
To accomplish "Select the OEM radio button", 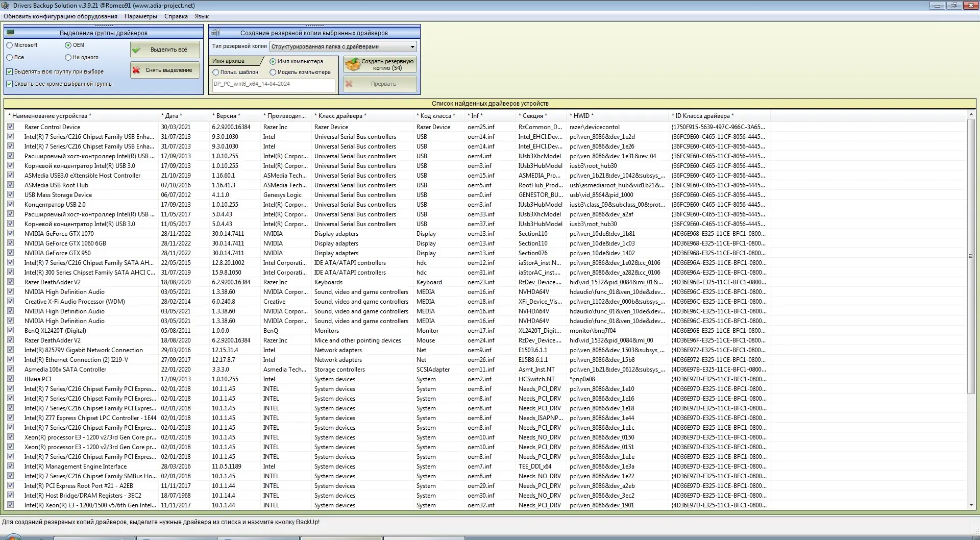I will pyautogui.click(x=68, y=45).
